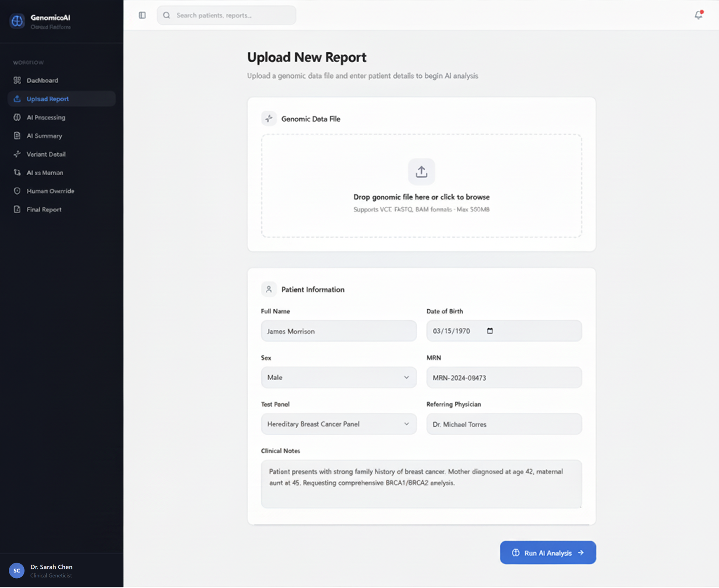Click the Human Override shield icon
This screenshot has height=588, width=719.
coord(17,191)
